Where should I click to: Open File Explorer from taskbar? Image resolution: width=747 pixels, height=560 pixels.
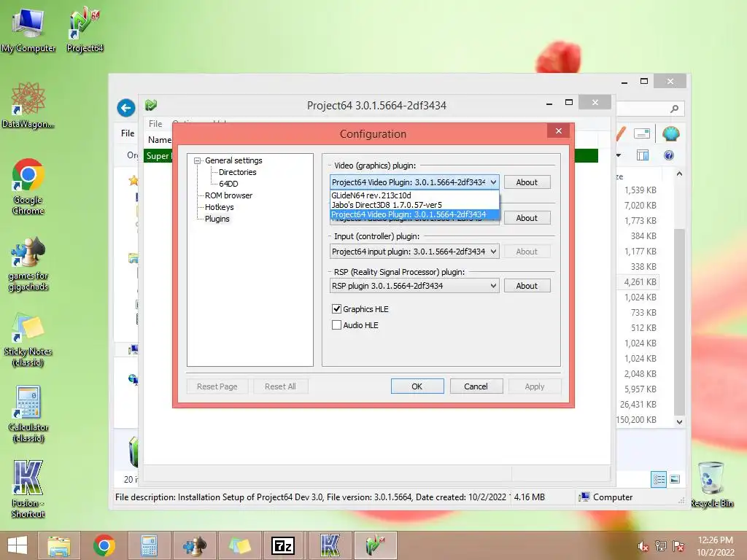pyautogui.click(x=58, y=545)
